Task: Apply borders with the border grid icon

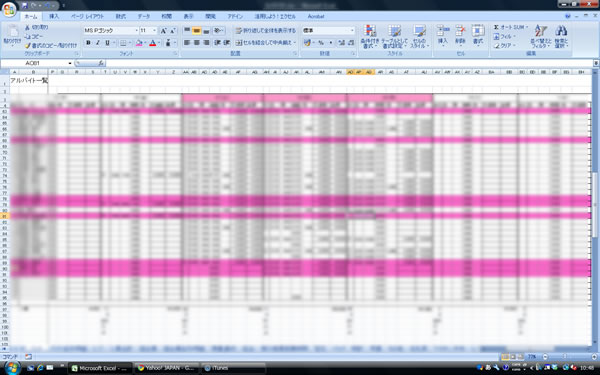Action: [x=123, y=43]
